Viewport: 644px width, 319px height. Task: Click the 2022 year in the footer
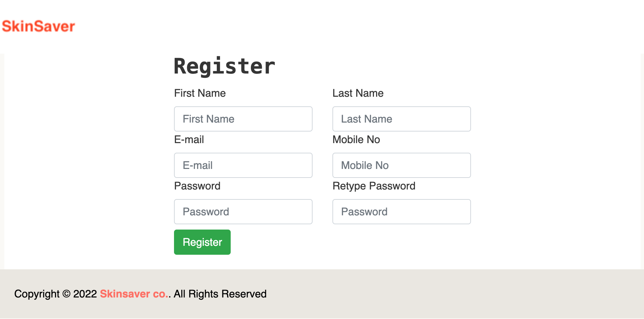tap(85, 294)
